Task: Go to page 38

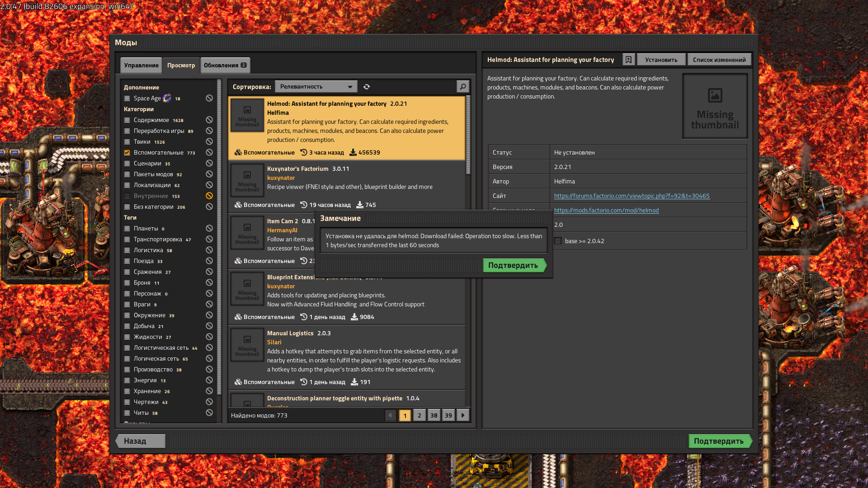Action: pos(434,415)
